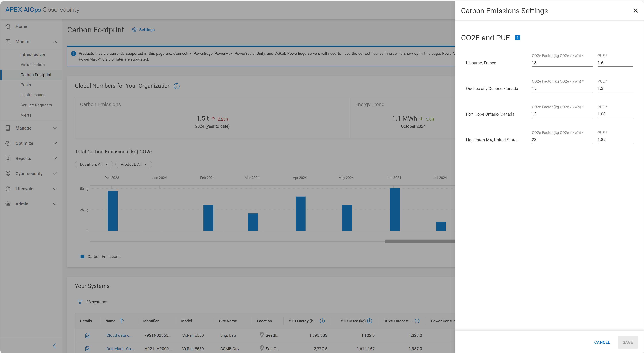Open the YTD CO2e column info icon

tap(370, 321)
